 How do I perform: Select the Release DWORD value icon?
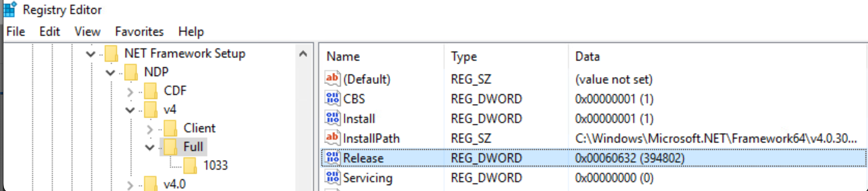point(332,158)
